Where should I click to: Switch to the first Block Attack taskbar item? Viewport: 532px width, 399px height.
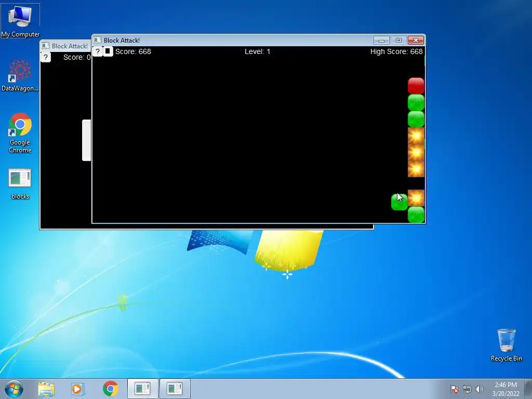(x=142, y=389)
